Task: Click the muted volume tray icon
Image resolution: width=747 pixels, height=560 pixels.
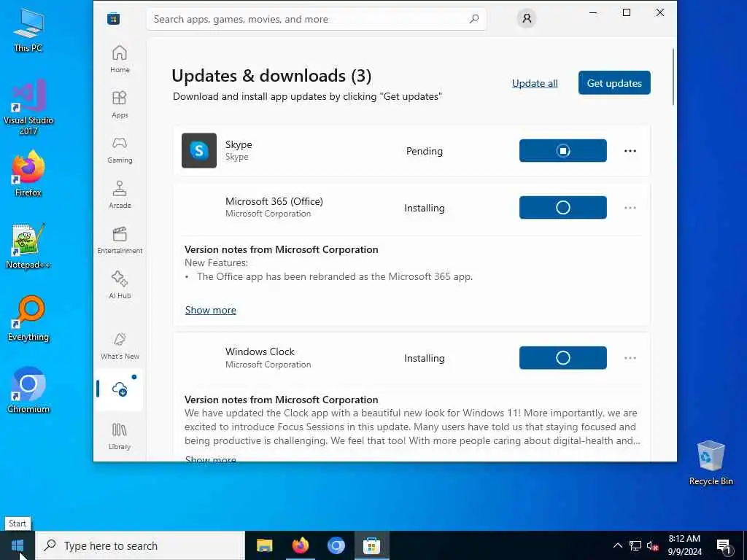Action: click(653, 546)
